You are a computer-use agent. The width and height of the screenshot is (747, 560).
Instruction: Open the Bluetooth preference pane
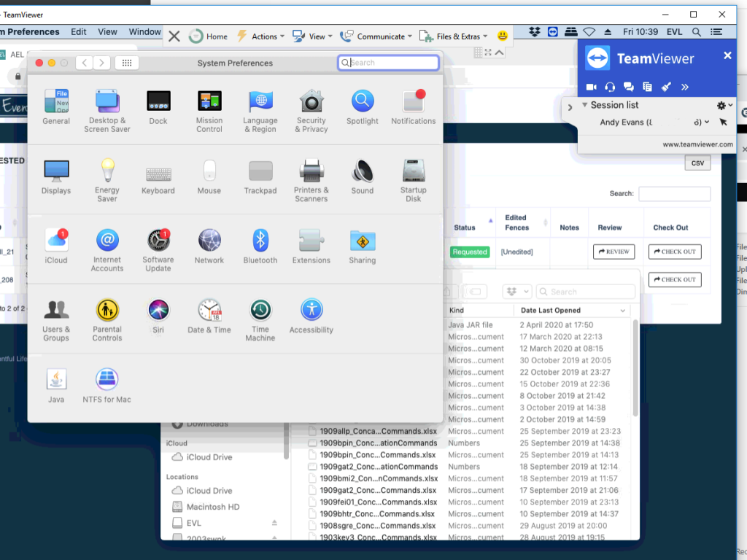[x=260, y=246]
